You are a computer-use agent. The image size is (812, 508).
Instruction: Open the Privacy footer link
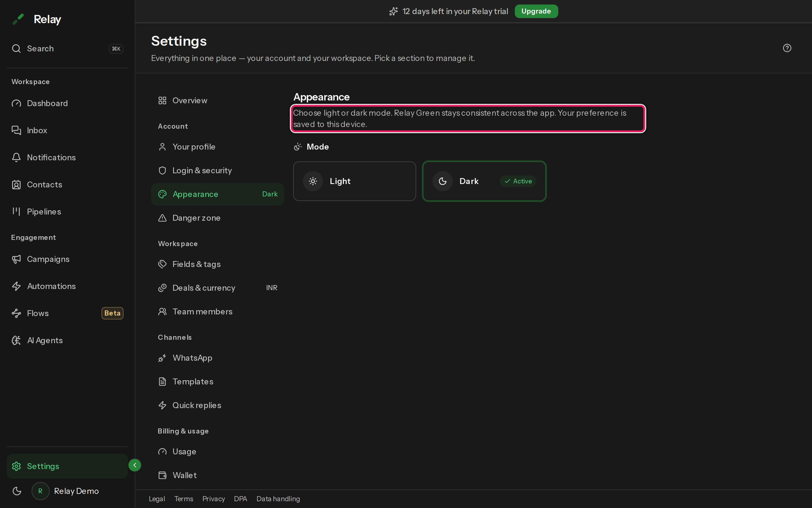point(213,499)
